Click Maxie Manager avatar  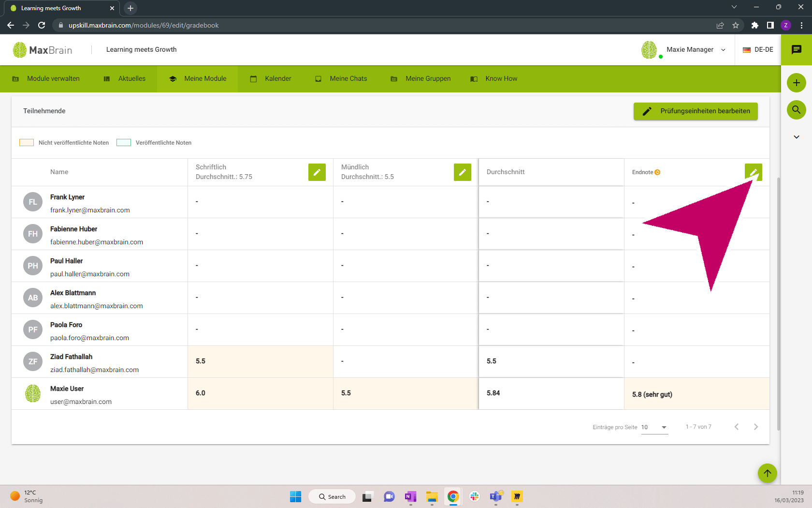(x=650, y=50)
